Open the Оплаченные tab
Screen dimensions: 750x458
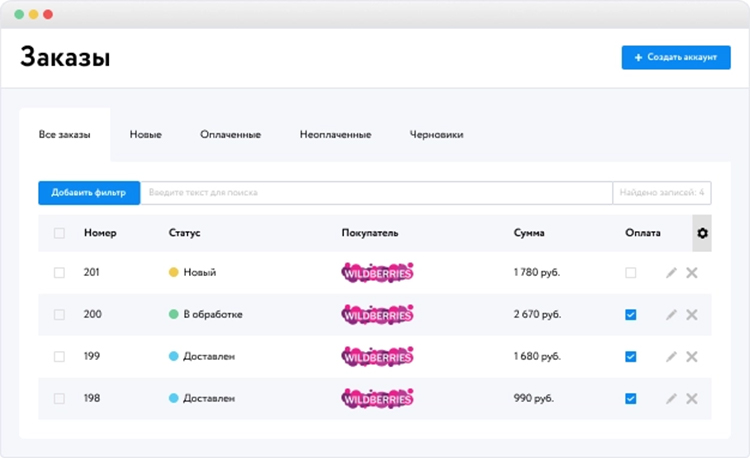(x=230, y=134)
